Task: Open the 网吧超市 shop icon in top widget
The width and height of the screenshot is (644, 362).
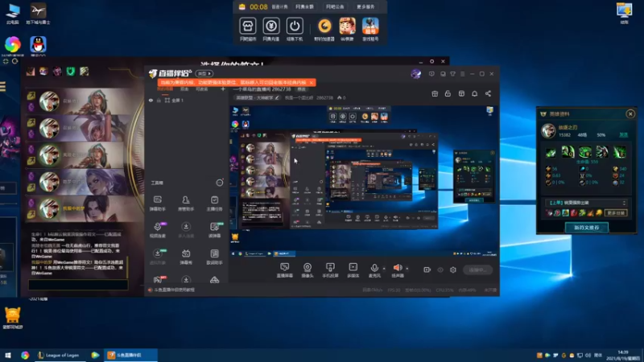Action: tap(247, 27)
